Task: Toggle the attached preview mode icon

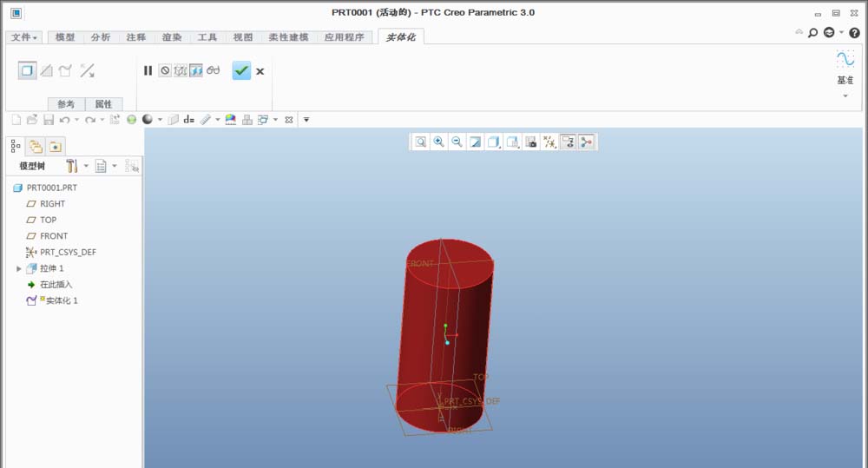Action: coord(196,70)
